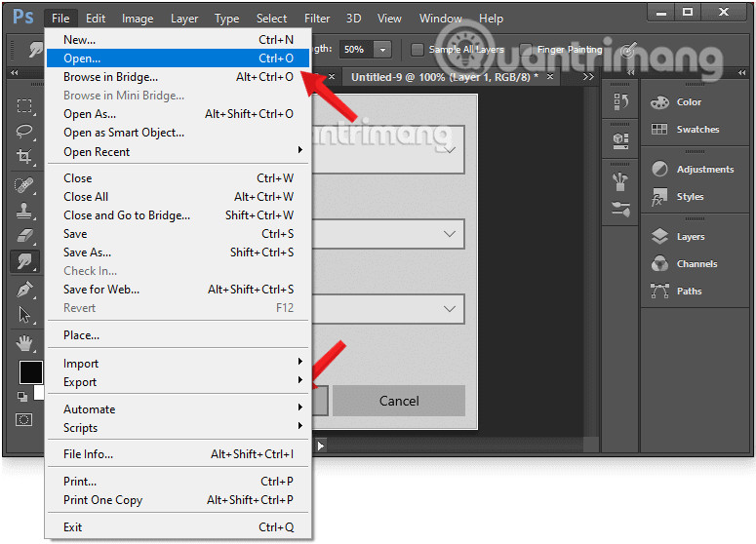756x544 pixels.
Task: Enable Sample All Layers checkbox
Action: pyautogui.click(x=418, y=50)
